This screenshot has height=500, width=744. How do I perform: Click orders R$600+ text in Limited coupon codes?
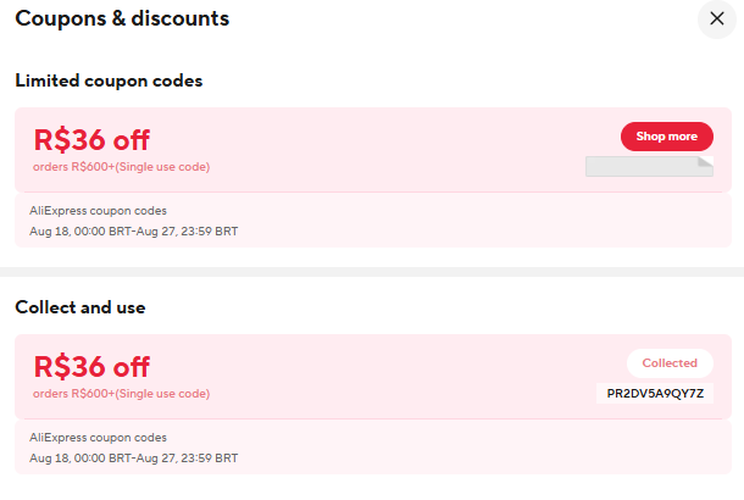pyautogui.click(x=121, y=167)
